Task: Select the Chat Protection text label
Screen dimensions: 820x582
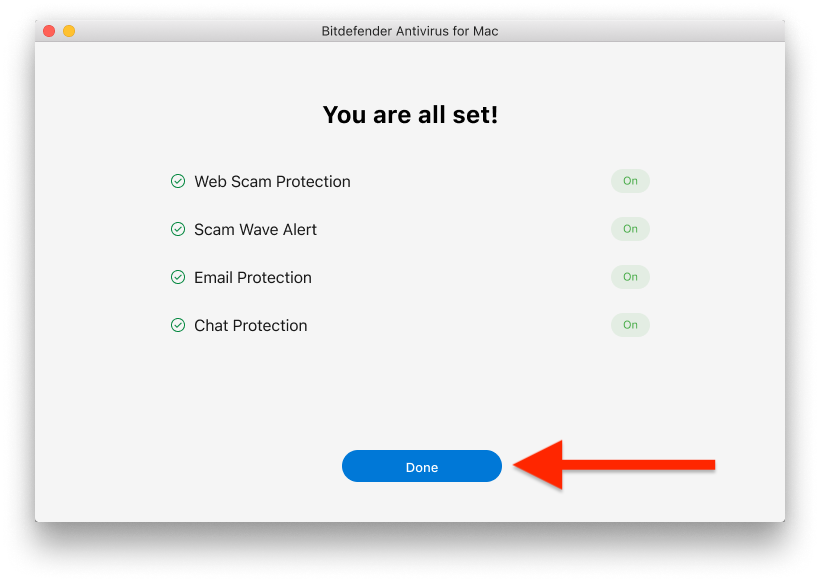Action: tap(250, 325)
